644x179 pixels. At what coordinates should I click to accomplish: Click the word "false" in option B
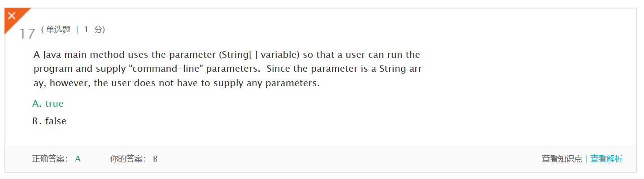click(56, 121)
